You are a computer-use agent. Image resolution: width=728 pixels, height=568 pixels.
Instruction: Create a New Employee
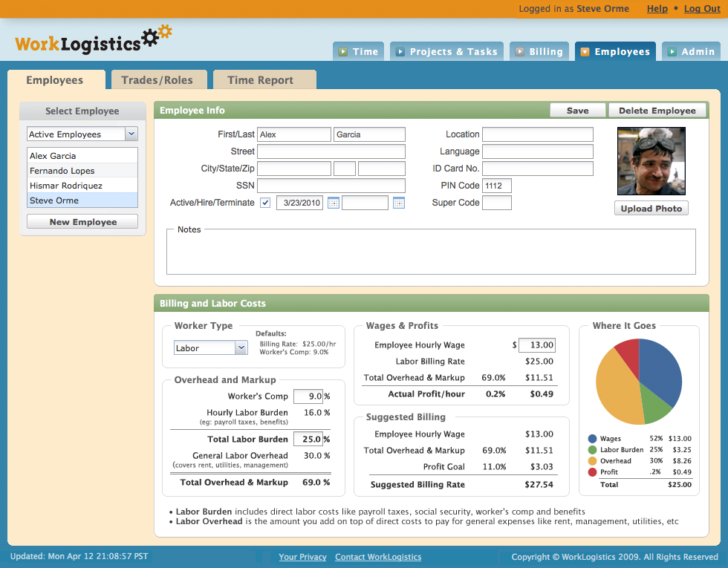(x=82, y=221)
